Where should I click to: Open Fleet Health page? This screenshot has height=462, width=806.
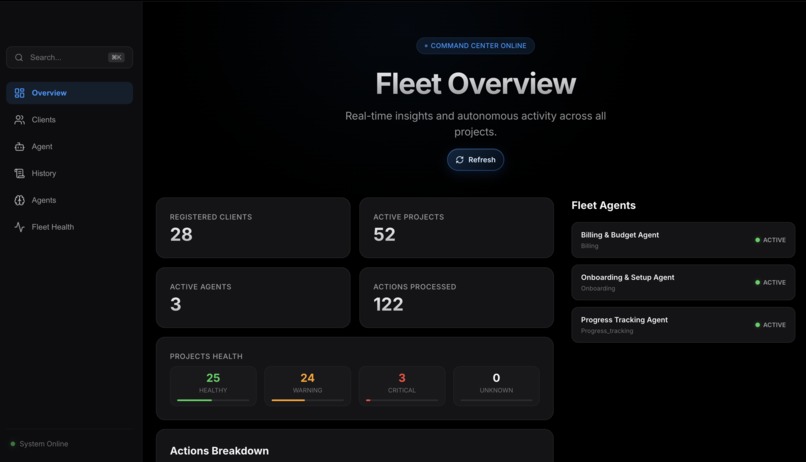pos(69,227)
